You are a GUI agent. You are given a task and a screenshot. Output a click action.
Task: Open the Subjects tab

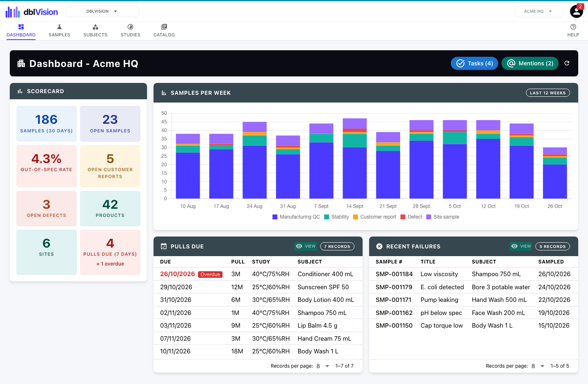[95, 31]
